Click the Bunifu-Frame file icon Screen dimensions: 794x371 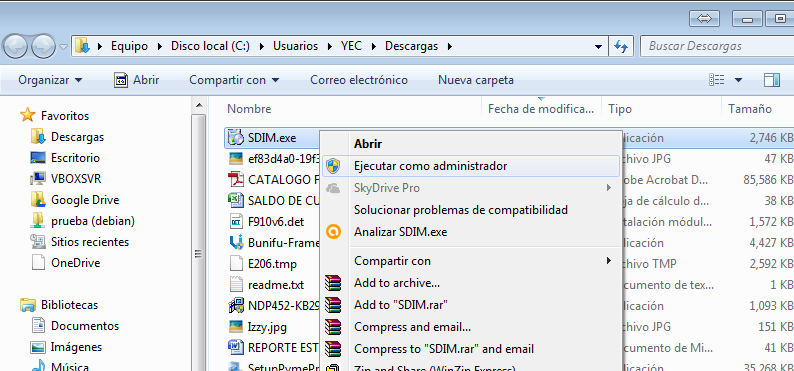pyautogui.click(x=236, y=242)
